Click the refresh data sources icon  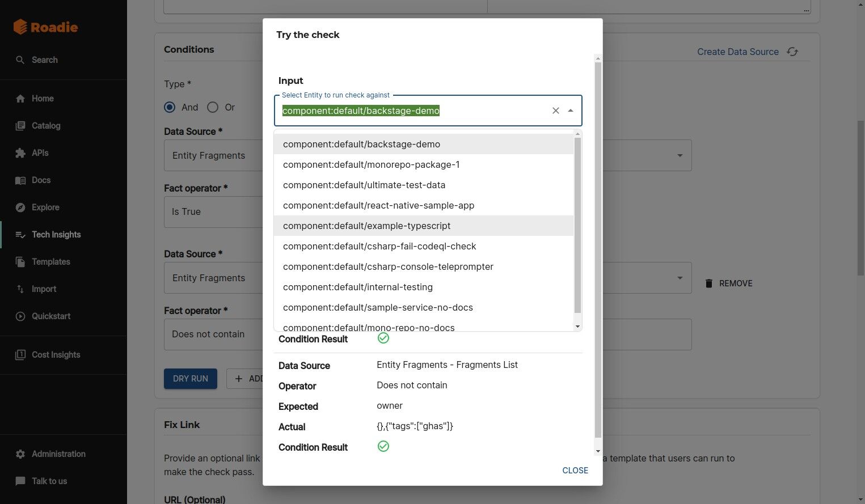click(792, 52)
